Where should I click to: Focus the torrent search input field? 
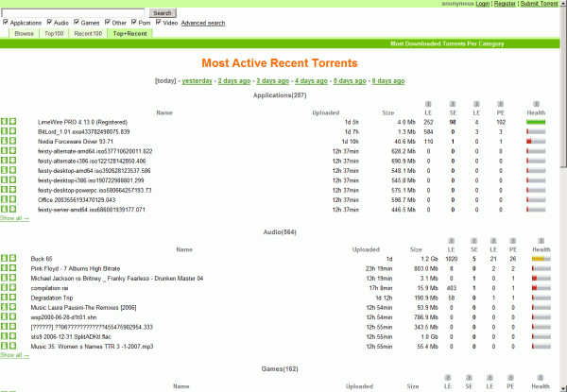tap(73, 13)
